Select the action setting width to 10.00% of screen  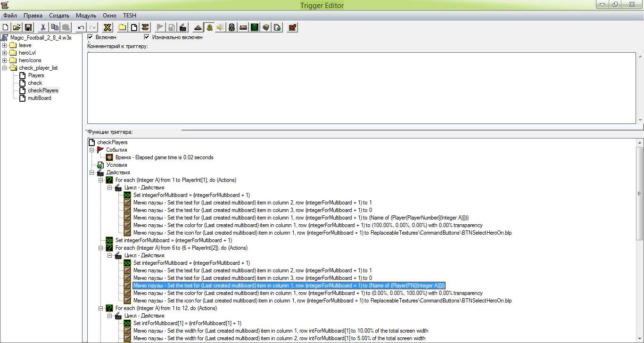(281, 331)
